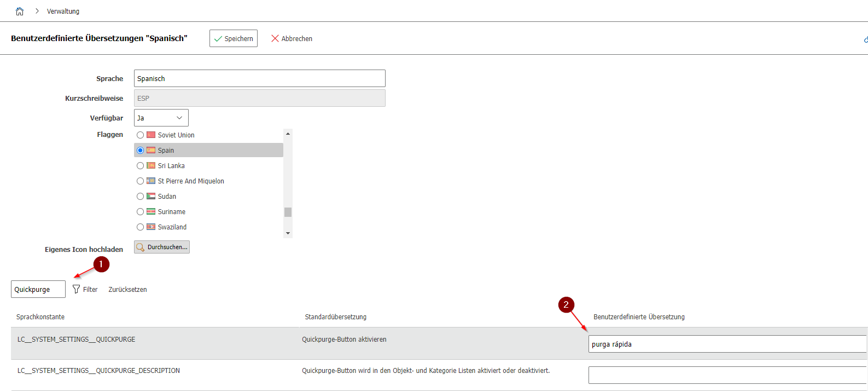
Task: Select the Swaziland radio button
Action: [x=141, y=227]
